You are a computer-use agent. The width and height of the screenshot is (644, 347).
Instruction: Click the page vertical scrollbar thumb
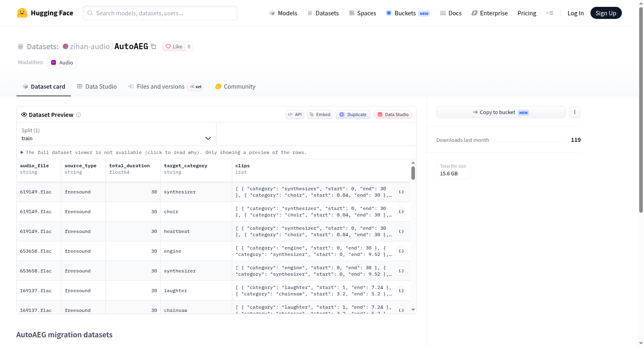[641, 110]
